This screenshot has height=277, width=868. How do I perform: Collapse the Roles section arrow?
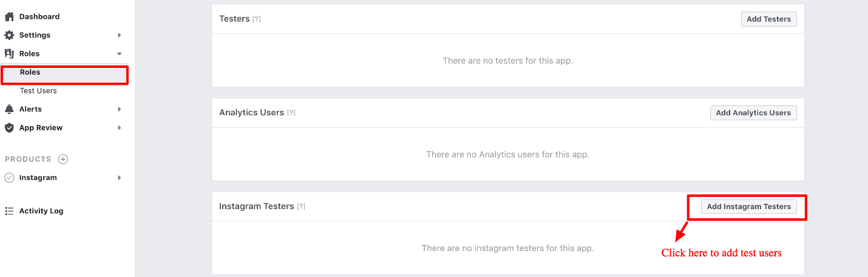point(120,54)
